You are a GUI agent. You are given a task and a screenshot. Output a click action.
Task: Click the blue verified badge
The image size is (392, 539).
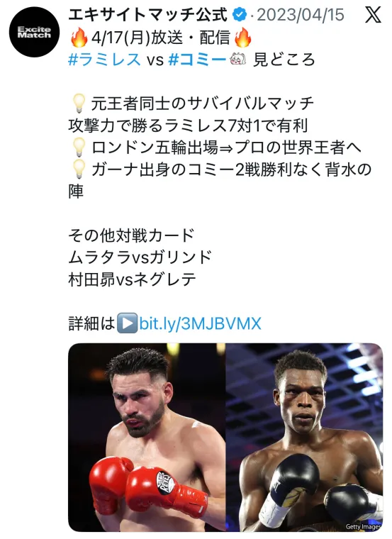tap(240, 15)
